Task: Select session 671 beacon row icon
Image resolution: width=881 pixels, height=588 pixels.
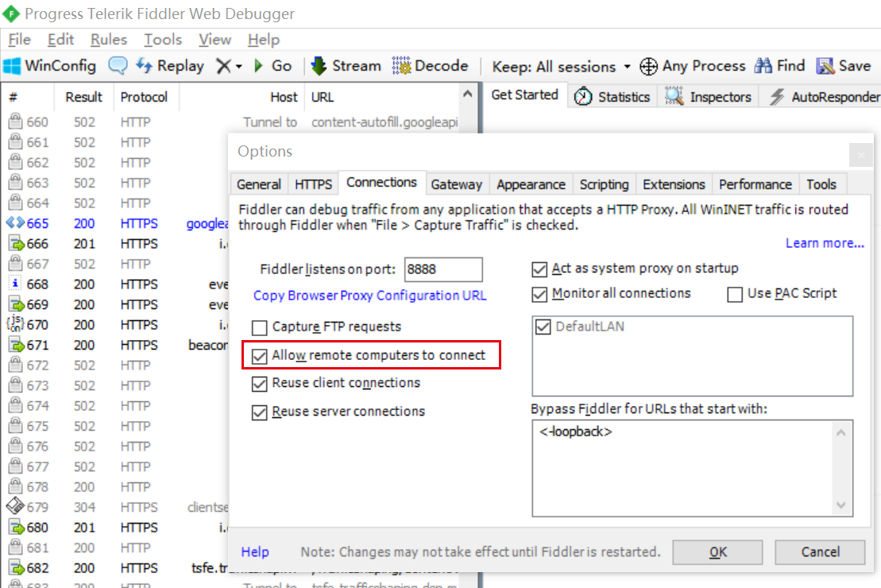Action: click(x=17, y=345)
